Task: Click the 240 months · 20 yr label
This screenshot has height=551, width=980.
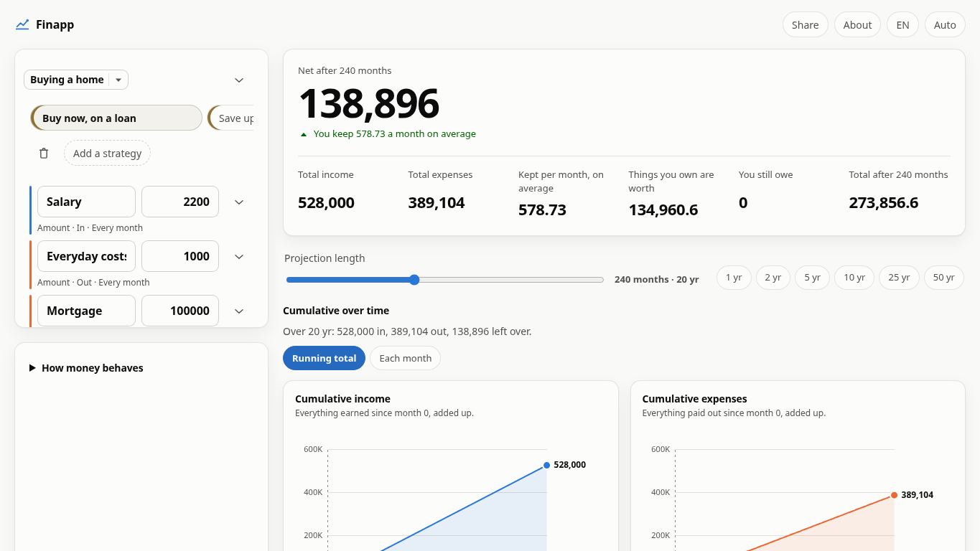Action: pyautogui.click(x=656, y=279)
